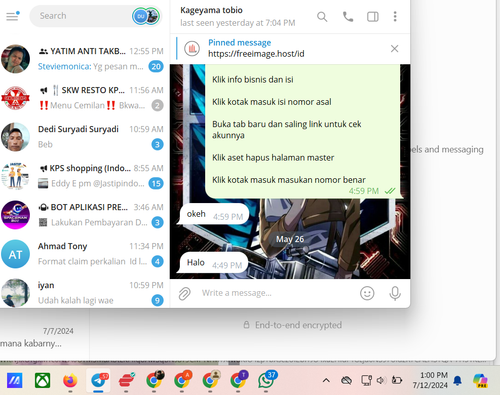This screenshot has width=500, height=395.
Task: Open the clock showing 1:00 PM
Action: pos(430,380)
